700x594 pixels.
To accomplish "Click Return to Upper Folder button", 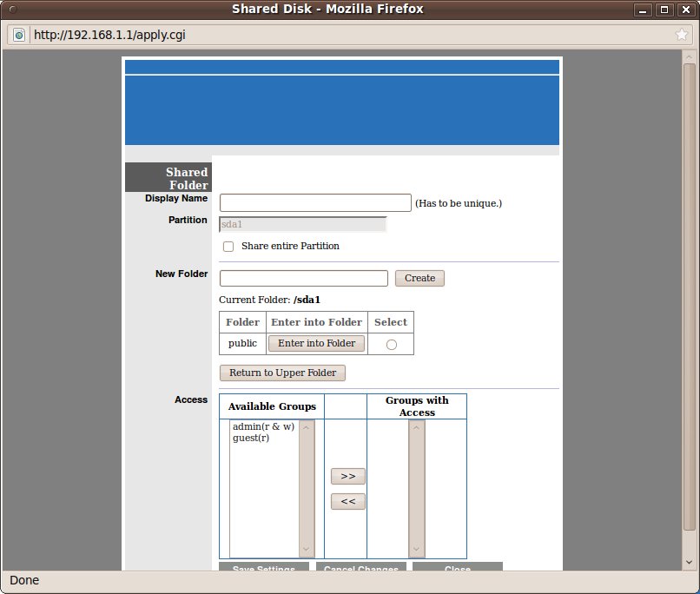I will click(x=283, y=373).
